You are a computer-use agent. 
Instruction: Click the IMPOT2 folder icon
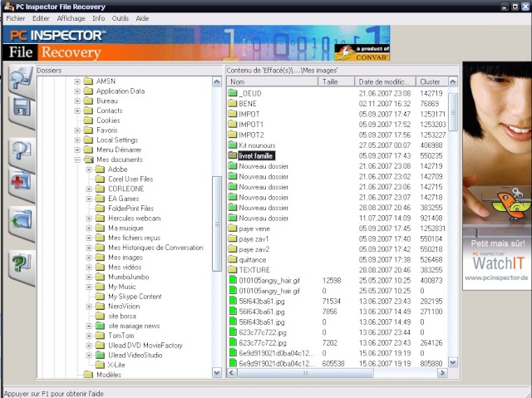(x=233, y=135)
